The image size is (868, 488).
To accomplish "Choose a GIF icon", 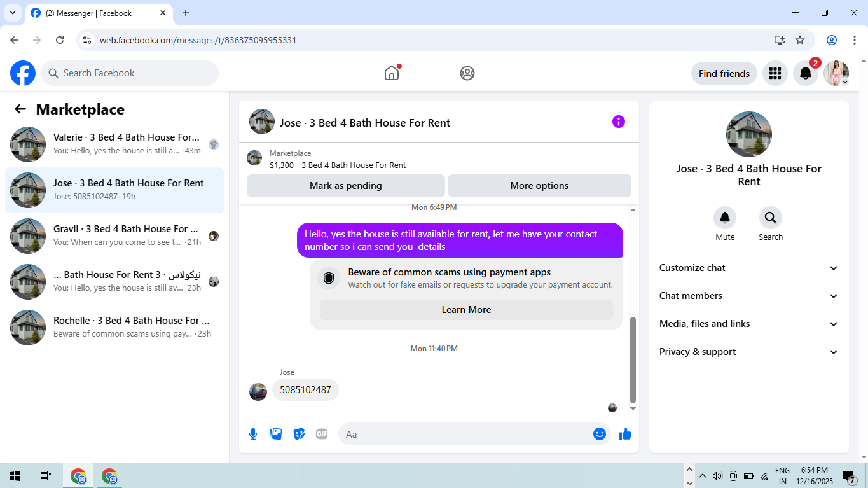I will [x=322, y=434].
